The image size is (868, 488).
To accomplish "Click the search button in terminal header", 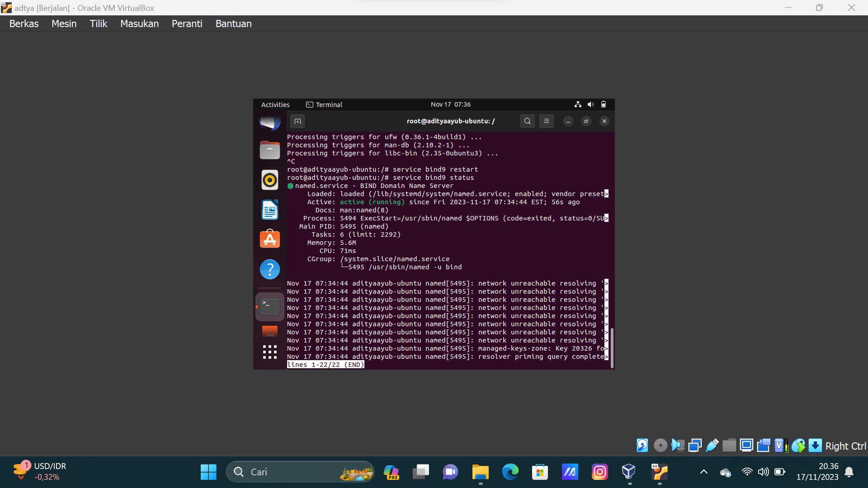I will (x=528, y=121).
